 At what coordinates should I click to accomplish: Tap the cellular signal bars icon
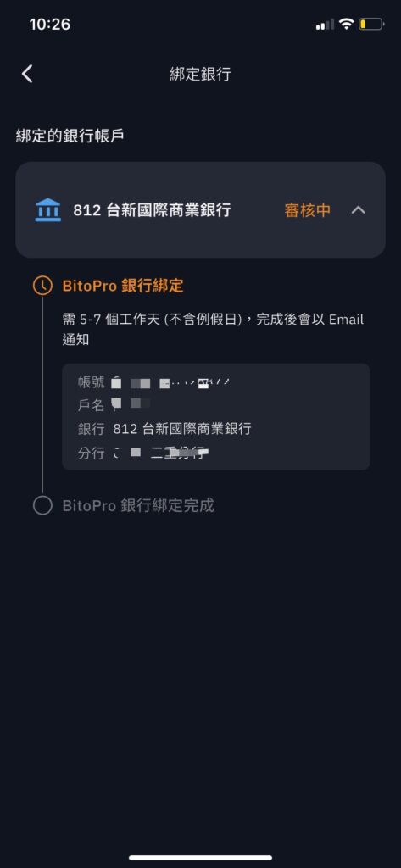pos(325,24)
